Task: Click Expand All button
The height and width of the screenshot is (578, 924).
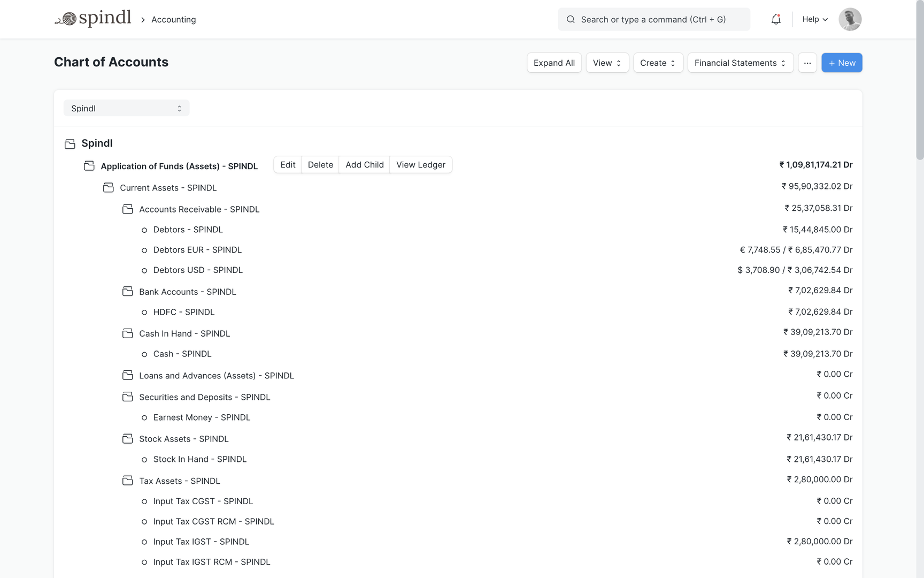Action: point(554,63)
